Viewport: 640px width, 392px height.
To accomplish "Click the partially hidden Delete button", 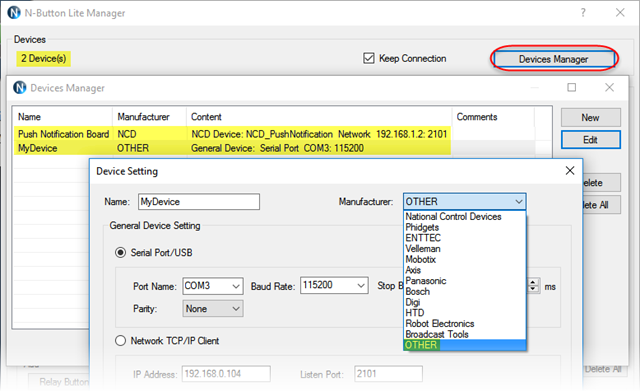I will 602,183.
